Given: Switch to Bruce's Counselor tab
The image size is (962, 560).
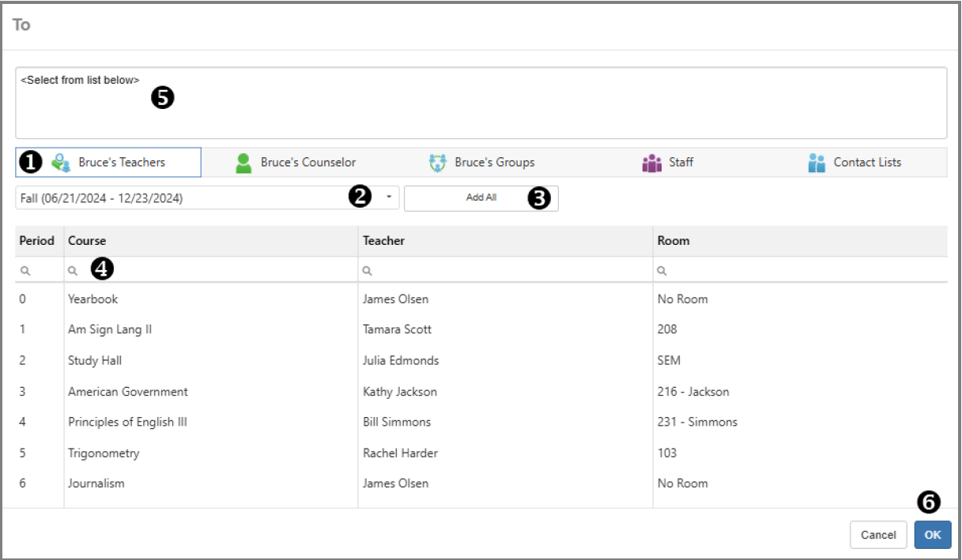Looking at the screenshot, I should pos(307,163).
